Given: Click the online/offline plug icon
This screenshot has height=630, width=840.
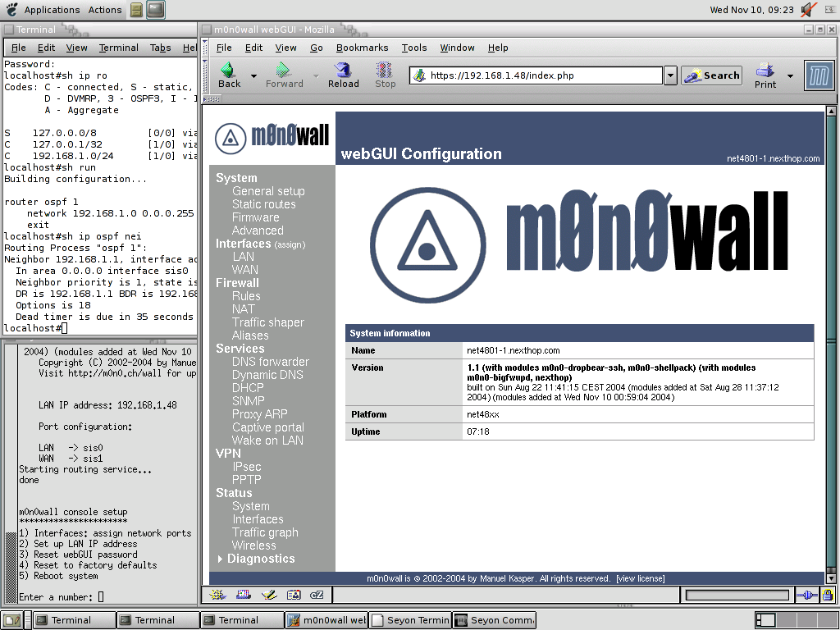Looking at the screenshot, I should [806, 595].
